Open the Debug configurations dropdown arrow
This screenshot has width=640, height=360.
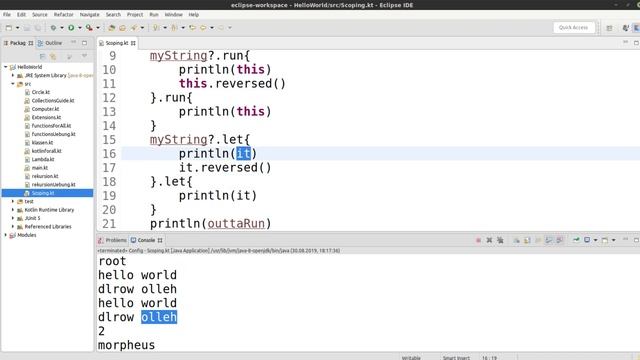pyautogui.click(x=62, y=28)
